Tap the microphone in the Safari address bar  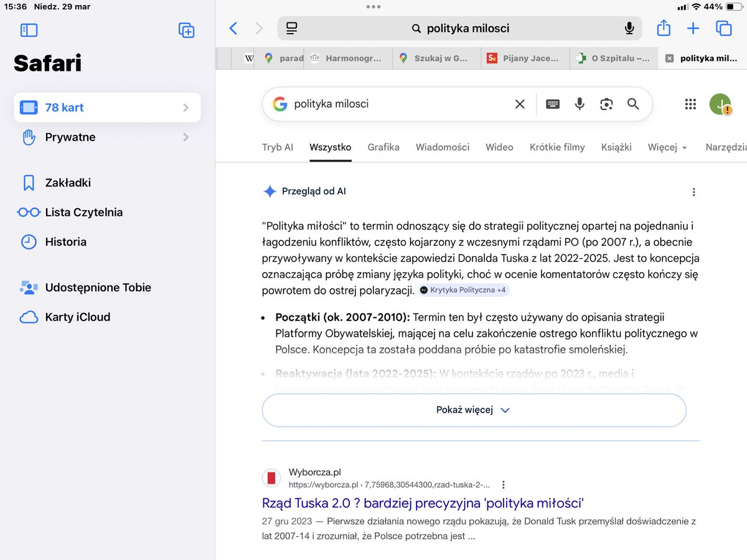(x=629, y=28)
